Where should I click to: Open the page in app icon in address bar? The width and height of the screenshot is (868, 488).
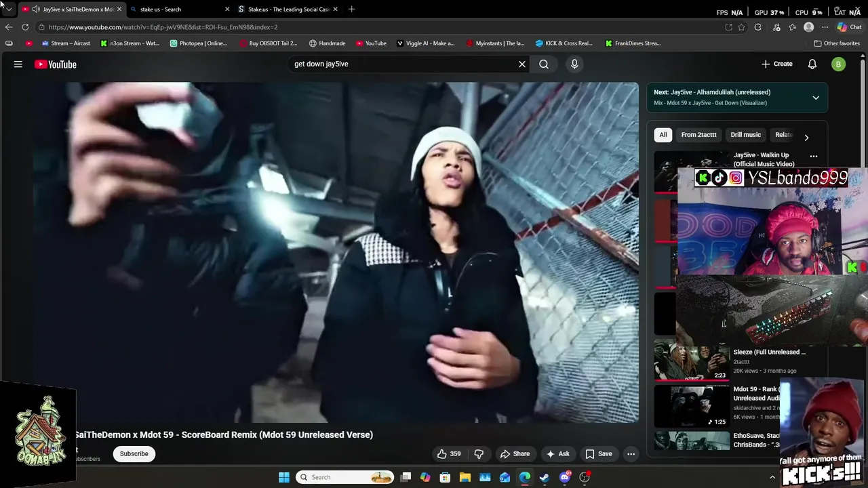728,27
